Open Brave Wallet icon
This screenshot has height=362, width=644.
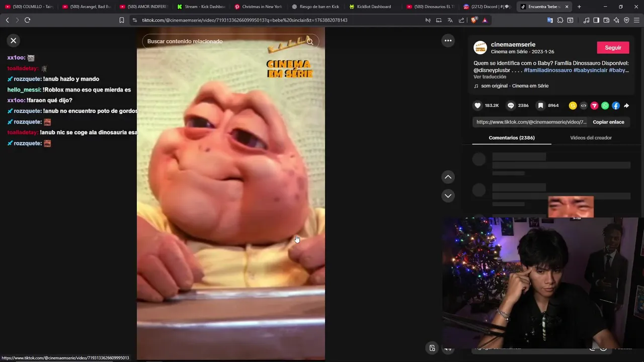pos(606,20)
